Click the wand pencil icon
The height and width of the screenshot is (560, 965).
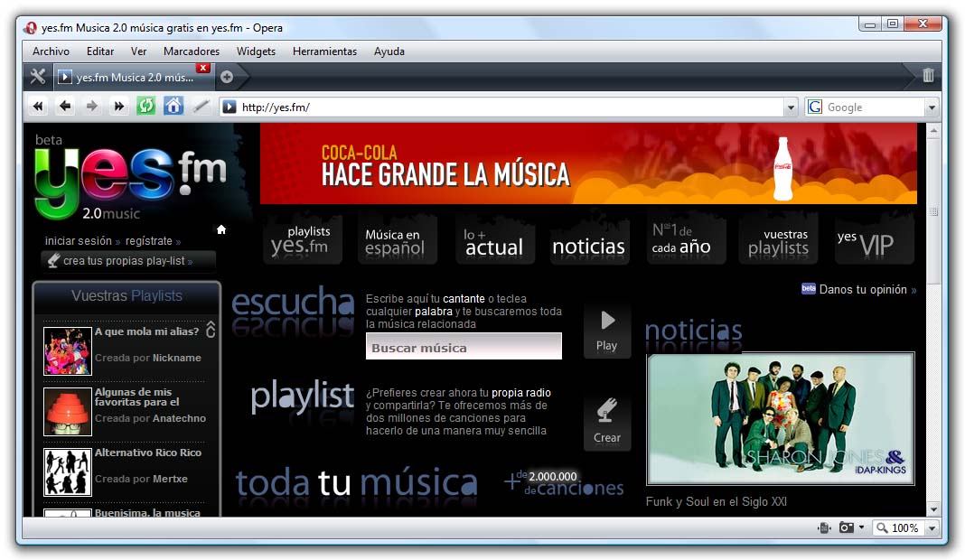[201, 107]
